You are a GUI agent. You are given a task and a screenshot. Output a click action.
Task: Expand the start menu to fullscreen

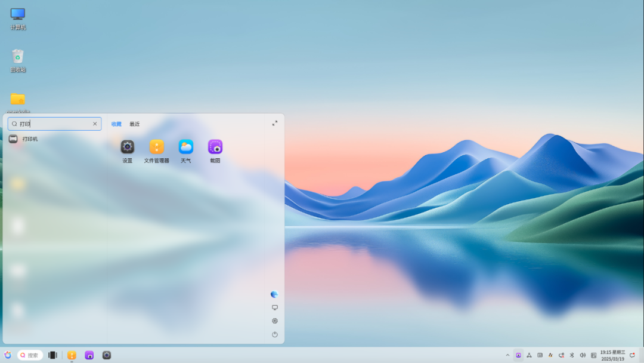tap(275, 124)
